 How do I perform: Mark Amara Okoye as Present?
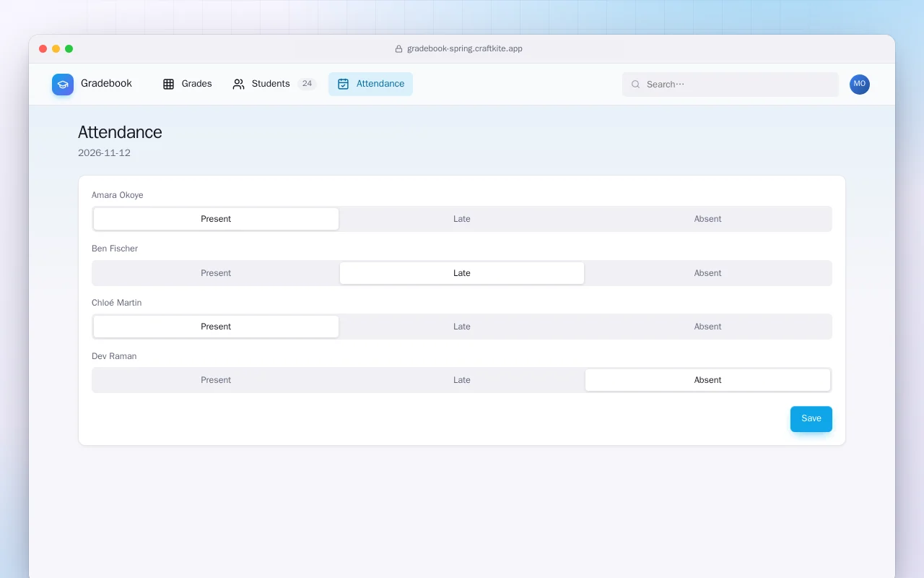(x=216, y=219)
